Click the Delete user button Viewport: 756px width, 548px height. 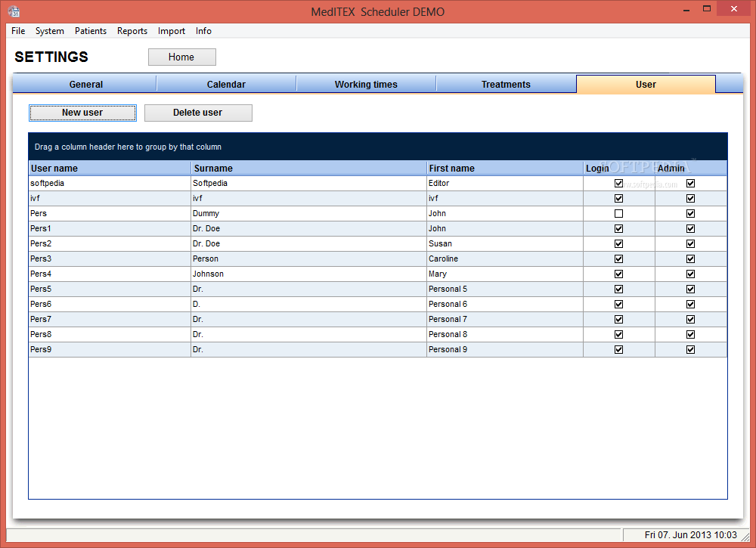198,113
